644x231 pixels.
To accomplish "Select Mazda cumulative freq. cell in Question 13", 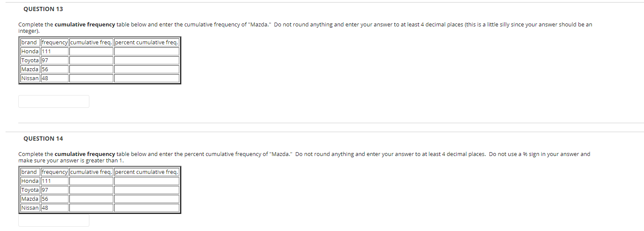I will coord(92,69).
